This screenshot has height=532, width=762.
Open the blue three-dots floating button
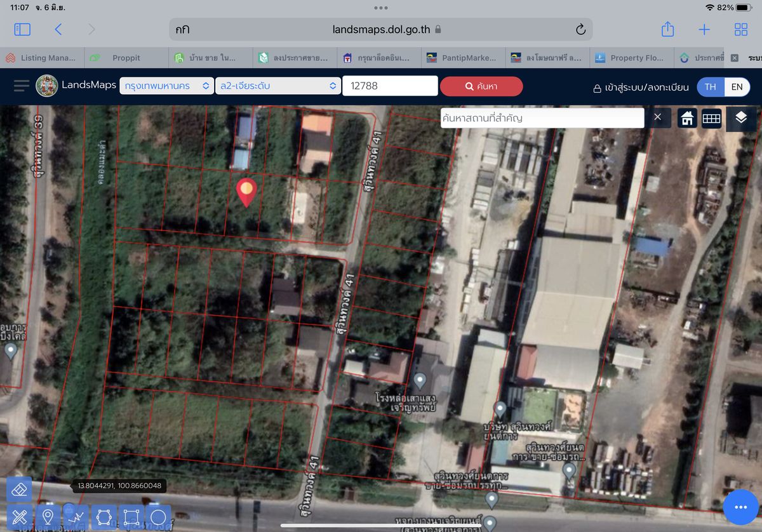click(x=740, y=507)
